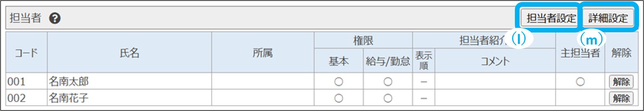The image size is (644, 111).
Task: Select 給与/勤怠 circle for 名南花子
Action: coord(388,98)
